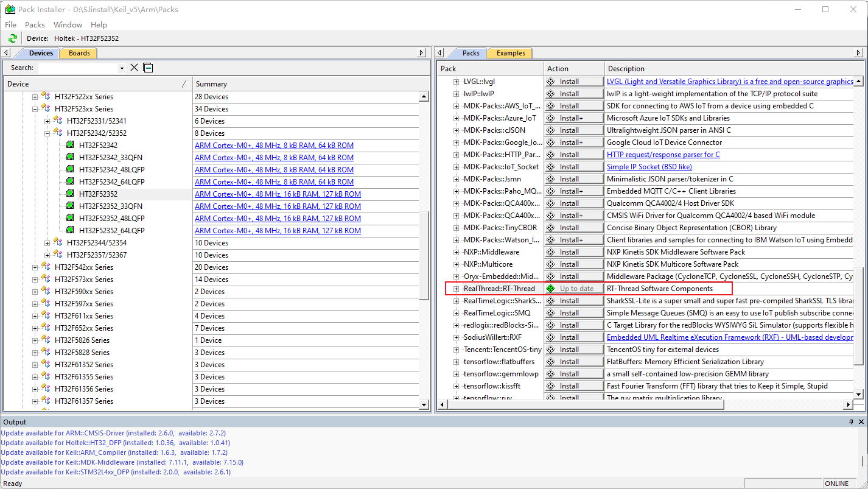This screenshot has width=868, height=489.
Task: Close the Output panel
Action: pyautogui.click(x=861, y=422)
